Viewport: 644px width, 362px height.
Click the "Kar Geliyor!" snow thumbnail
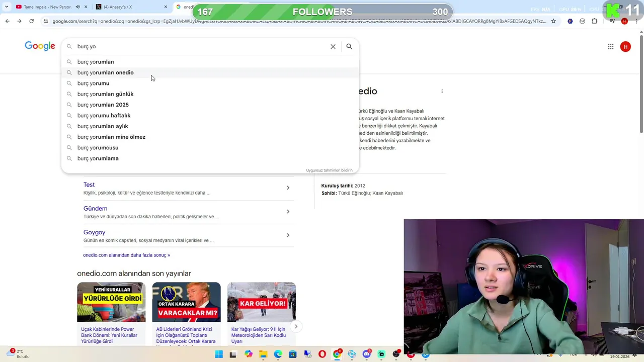262,302
